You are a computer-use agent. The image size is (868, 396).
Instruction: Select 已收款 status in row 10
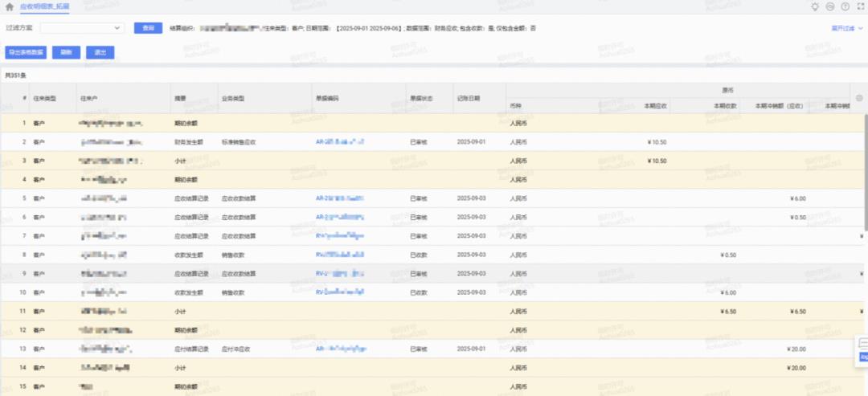coord(419,292)
